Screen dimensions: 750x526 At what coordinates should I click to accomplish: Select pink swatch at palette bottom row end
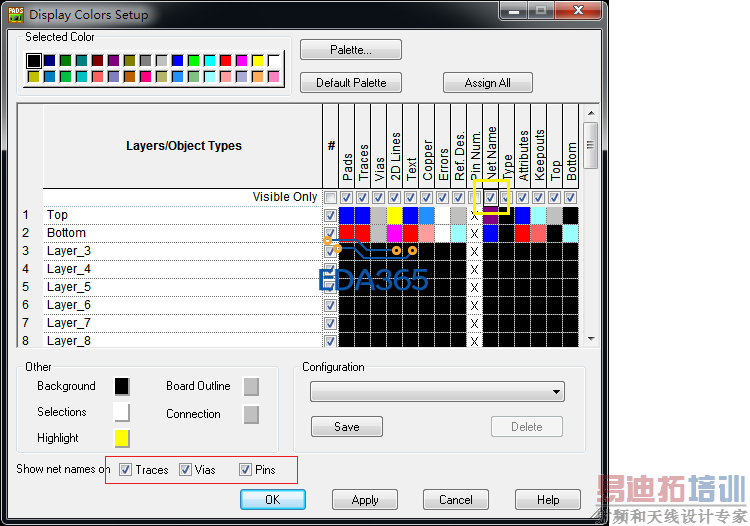[274, 77]
